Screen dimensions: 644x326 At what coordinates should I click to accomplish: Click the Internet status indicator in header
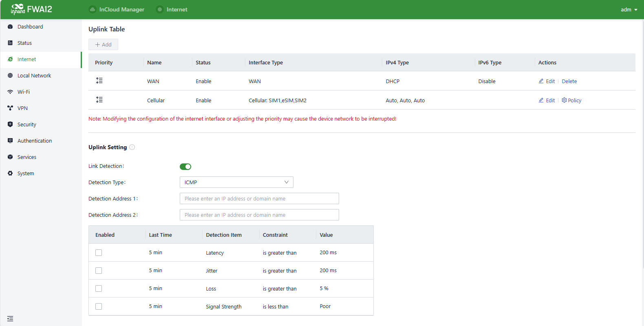[x=160, y=9]
